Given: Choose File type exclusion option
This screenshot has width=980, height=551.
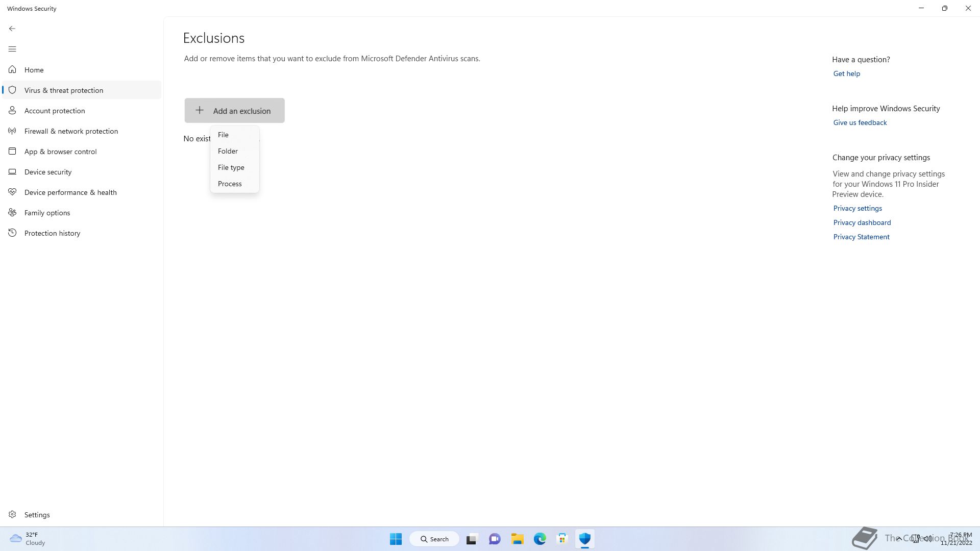Looking at the screenshot, I should click(235, 167).
